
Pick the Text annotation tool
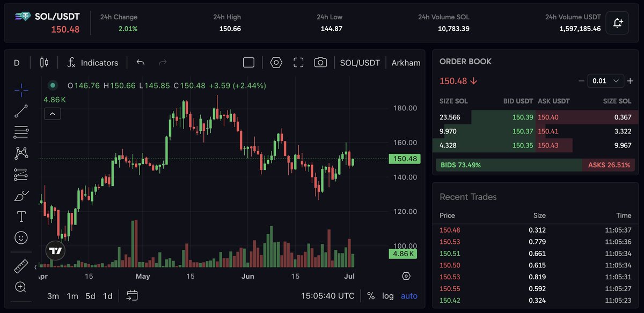point(21,217)
